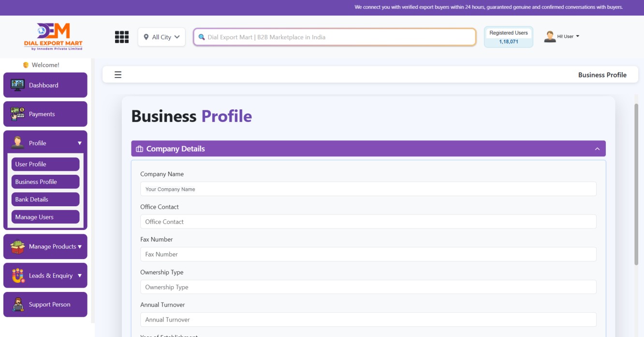Image resolution: width=644 pixels, height=337 pixels.
Task: Click the Office Contact field label
Action: click(160, 207)
